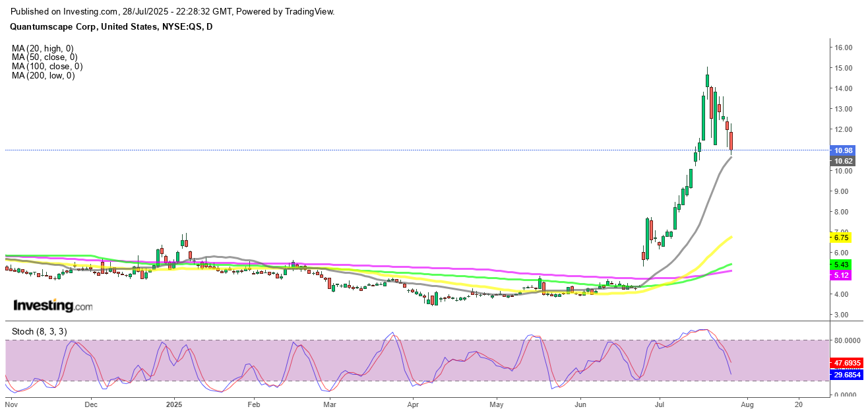Click the blue 29.6854 stochastic value tag
868x413 pixels.
pos(848,374)
